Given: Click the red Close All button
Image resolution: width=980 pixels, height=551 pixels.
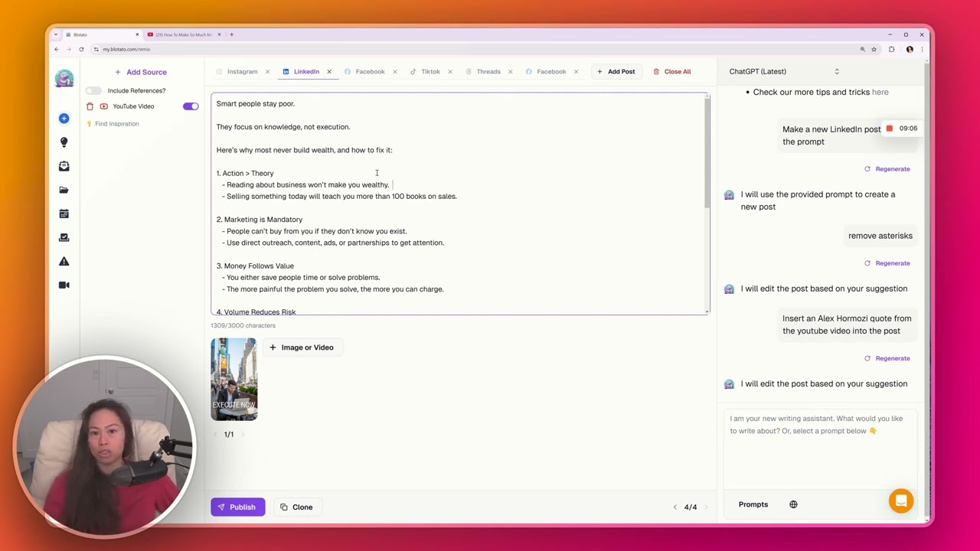Looking at the screenshot, I should pyautogui.click(x=672, y=72).
